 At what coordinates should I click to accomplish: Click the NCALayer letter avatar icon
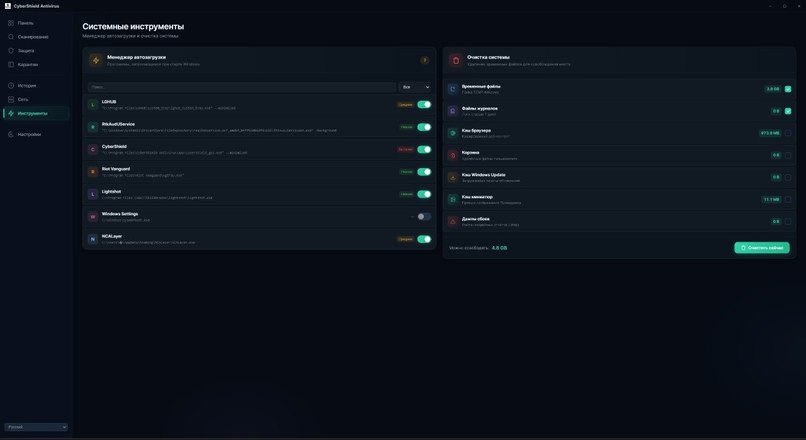93,239
